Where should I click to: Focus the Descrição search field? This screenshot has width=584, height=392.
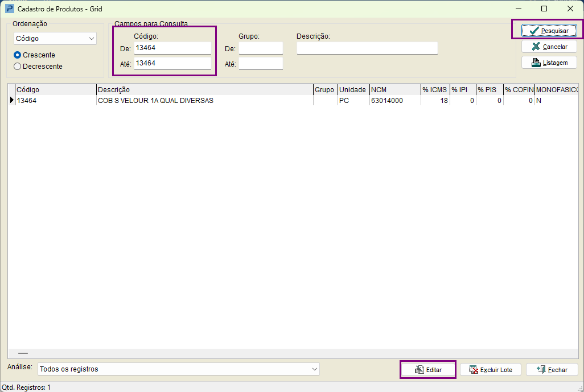[x=367, y=48]
